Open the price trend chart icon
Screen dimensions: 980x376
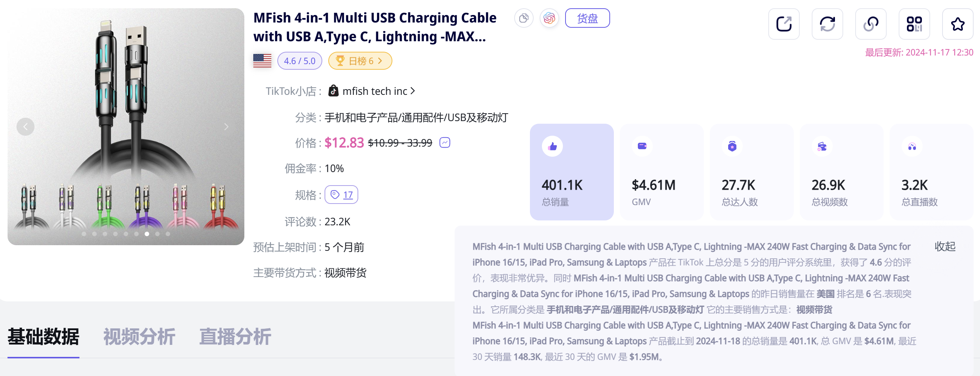point(445,142)
